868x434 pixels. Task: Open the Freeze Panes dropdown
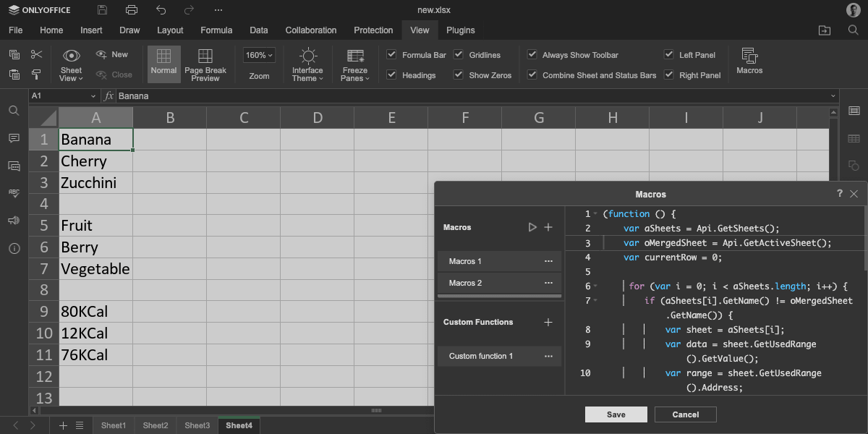pos(355,64)
